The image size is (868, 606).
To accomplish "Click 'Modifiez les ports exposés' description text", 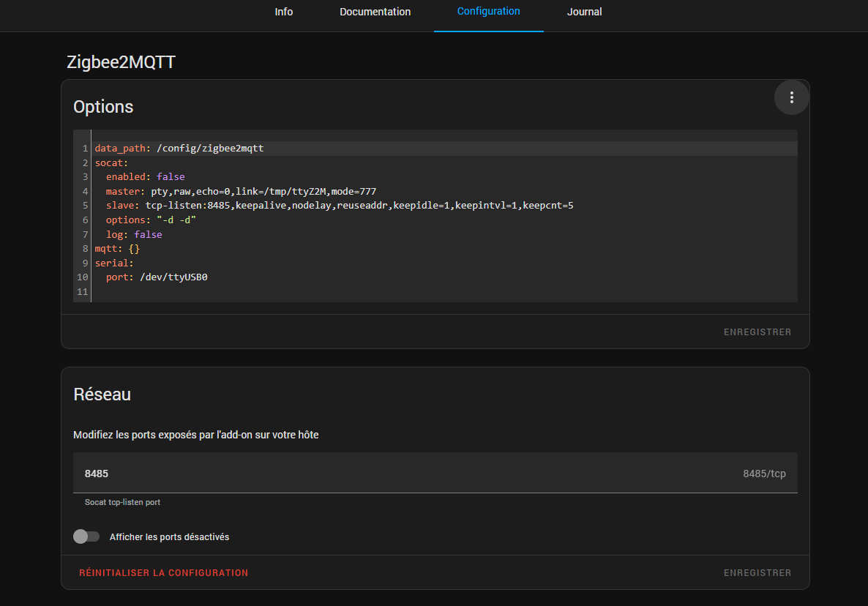I will [196, 435].
